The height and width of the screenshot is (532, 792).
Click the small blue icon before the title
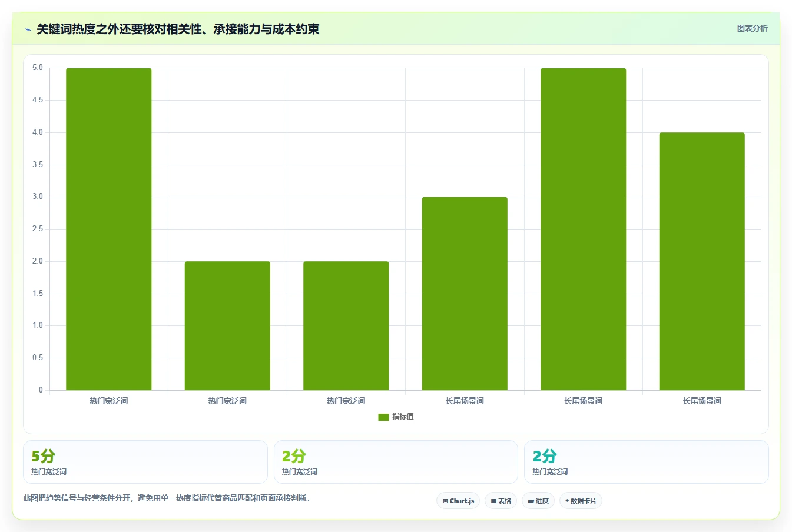(28, 29)
